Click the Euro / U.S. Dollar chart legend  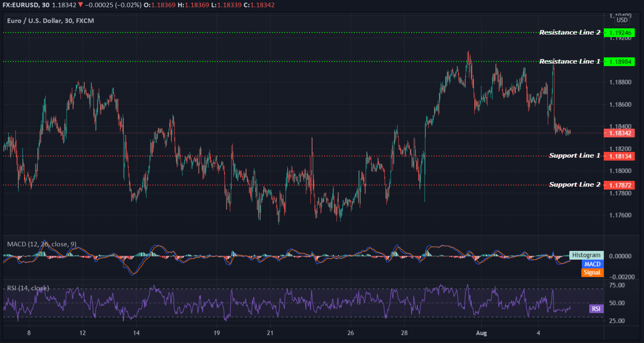tap(50, 20)
